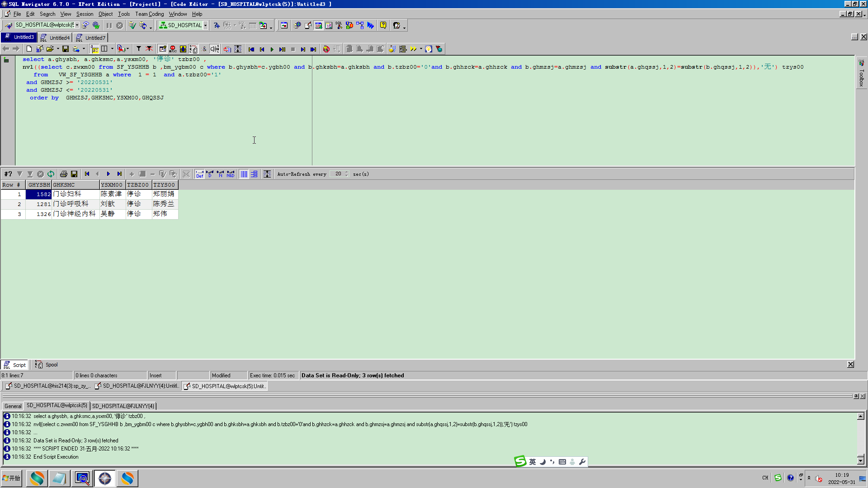Viewport: 868px width, 488px height.
Task: Click the green Execute play button
Action: [x=272, y=49]
